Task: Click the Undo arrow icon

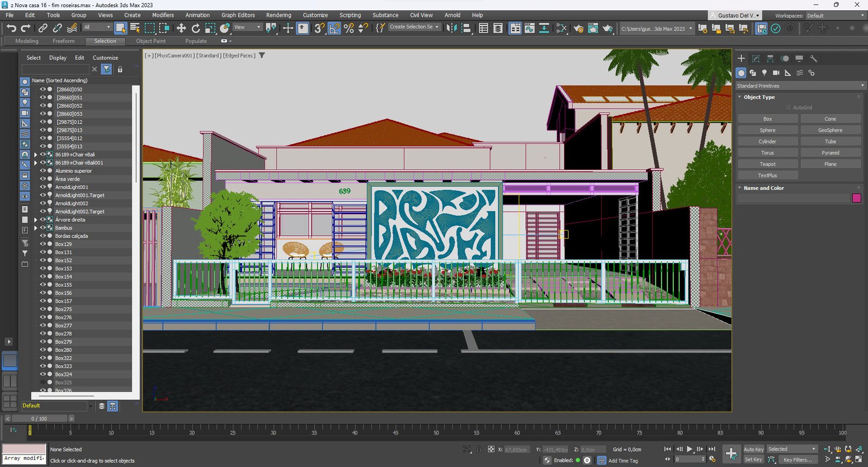Action: coord(11,28)
